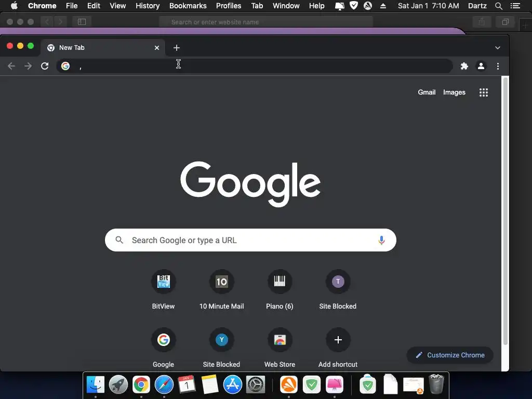The image size is (532, 399).
Task: Open Finder from the Dock
Action: pyautogui.click(x=96, y=384)
